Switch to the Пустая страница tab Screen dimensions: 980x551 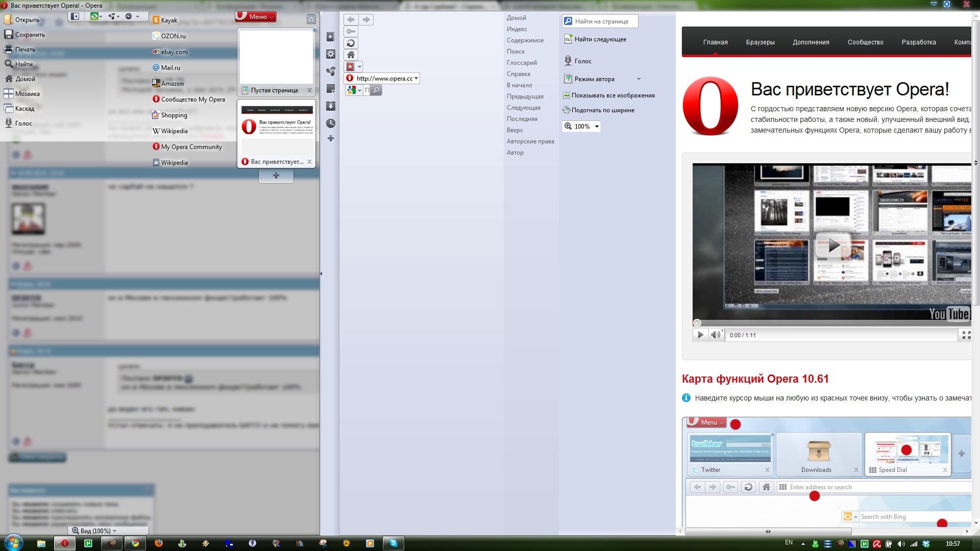(x=276, y=62)
